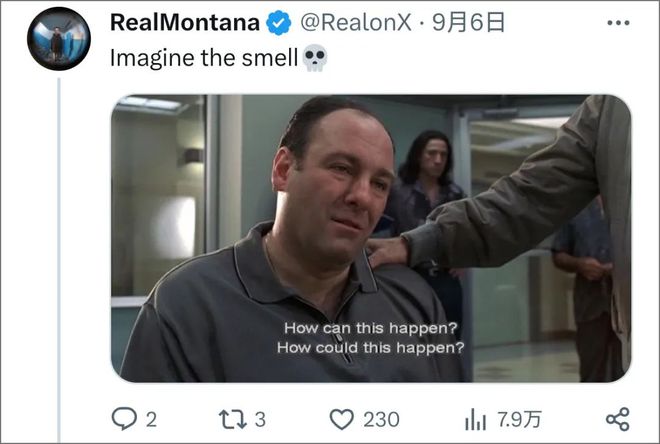Open the RealMontana profile avatar
Viewport: 660px width, 444px height.
pos(59,38)
